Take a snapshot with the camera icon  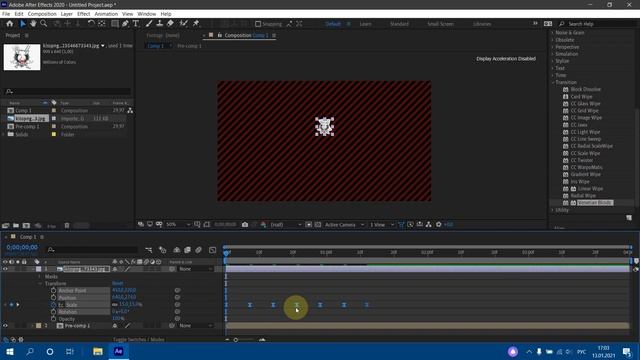tap(245, 224)
